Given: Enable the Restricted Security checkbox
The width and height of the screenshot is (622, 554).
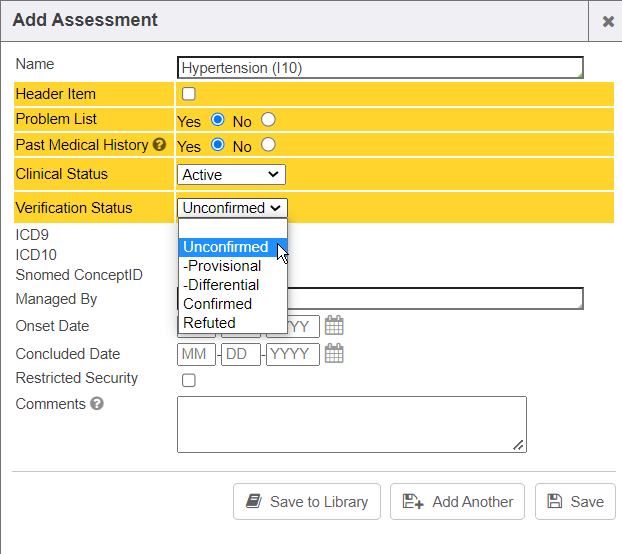Looking at the screenshot, I should 188,380.
